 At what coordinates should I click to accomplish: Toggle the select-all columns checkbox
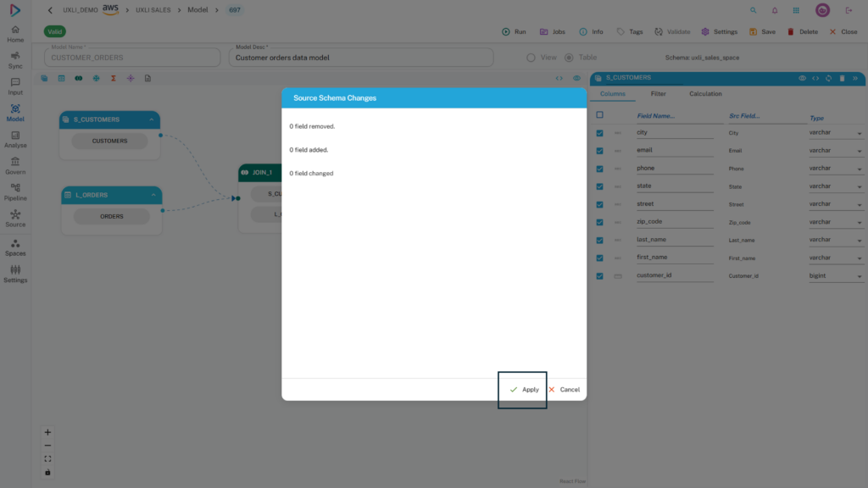599,115
